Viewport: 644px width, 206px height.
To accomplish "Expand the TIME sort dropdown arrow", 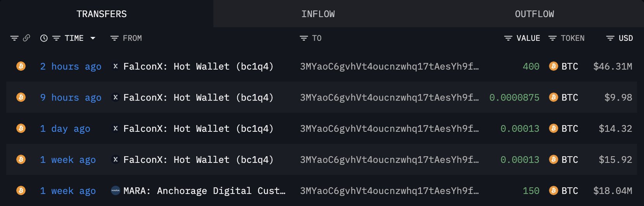I will click(93, 38).
